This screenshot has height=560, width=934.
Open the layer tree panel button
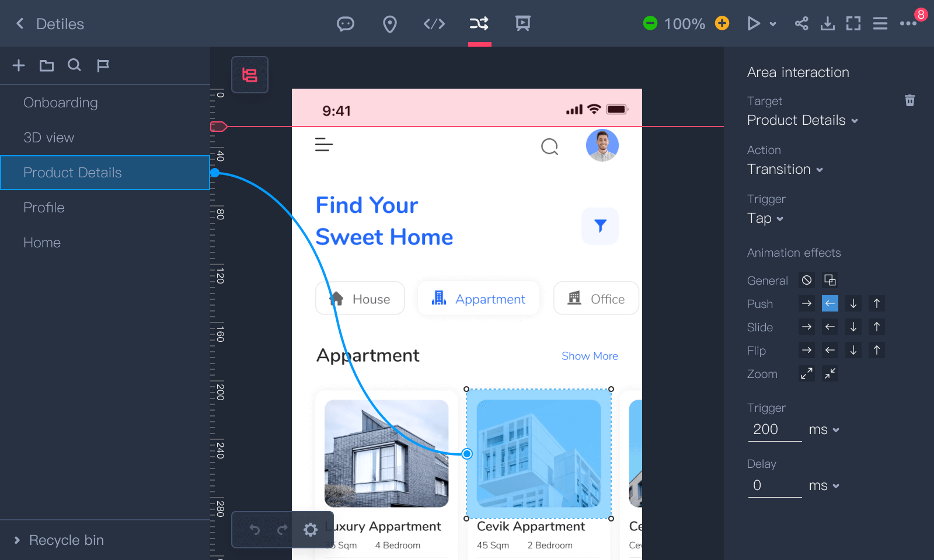point(250,75)
